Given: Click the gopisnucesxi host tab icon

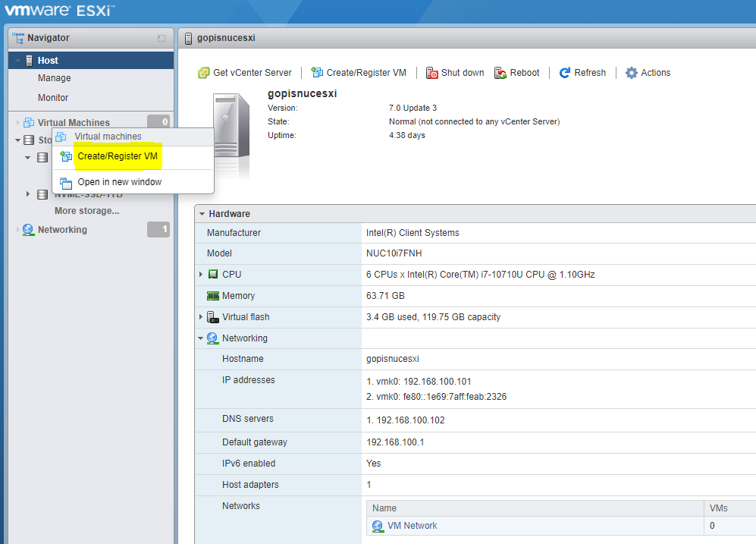Looking at the screenshot, I should tap(188, 38).
